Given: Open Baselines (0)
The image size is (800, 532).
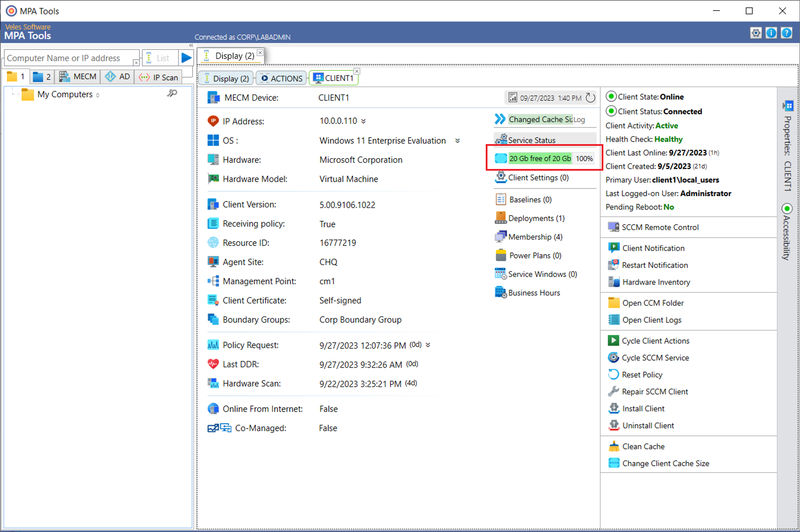Looking at the screenshot, I should pos(524,199).
